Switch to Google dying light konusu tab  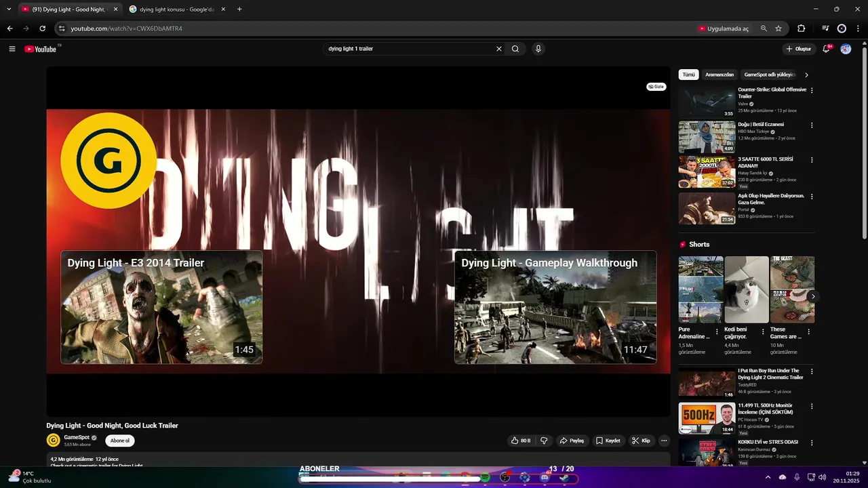click(x=177, y=9)
